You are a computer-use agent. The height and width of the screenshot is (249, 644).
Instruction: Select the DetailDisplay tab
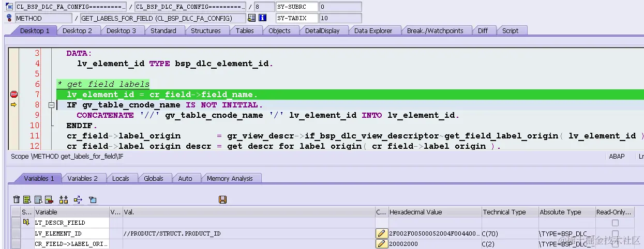click(x=322, y=30)
